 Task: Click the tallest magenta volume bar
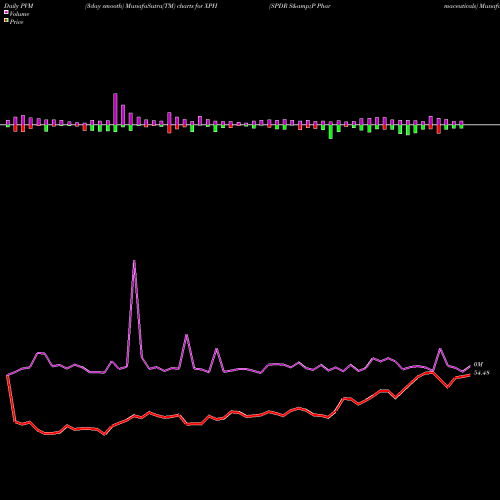[115, 109]
